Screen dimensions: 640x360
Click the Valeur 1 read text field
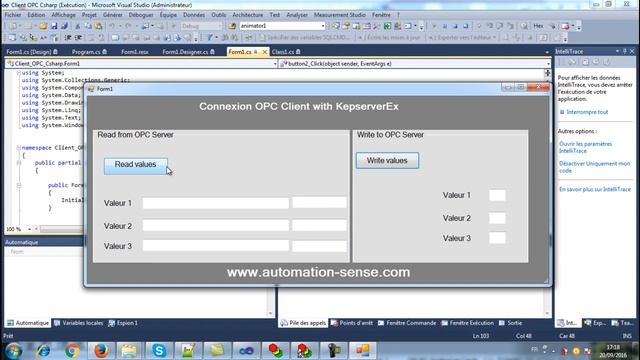pos(216,203)
